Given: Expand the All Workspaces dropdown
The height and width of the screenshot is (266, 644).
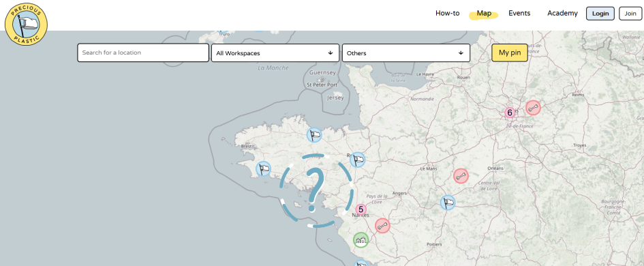Looking at the screenshot, I should click(275, 53).
